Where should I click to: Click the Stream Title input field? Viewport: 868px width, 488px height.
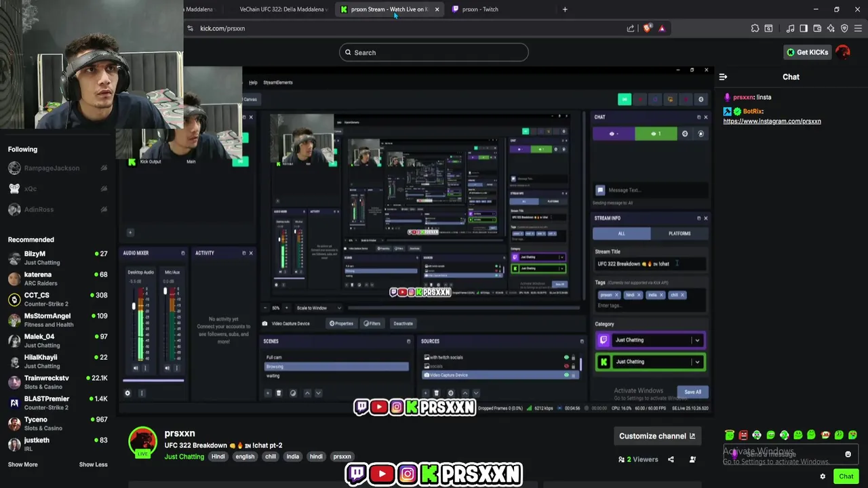[650, 264]
